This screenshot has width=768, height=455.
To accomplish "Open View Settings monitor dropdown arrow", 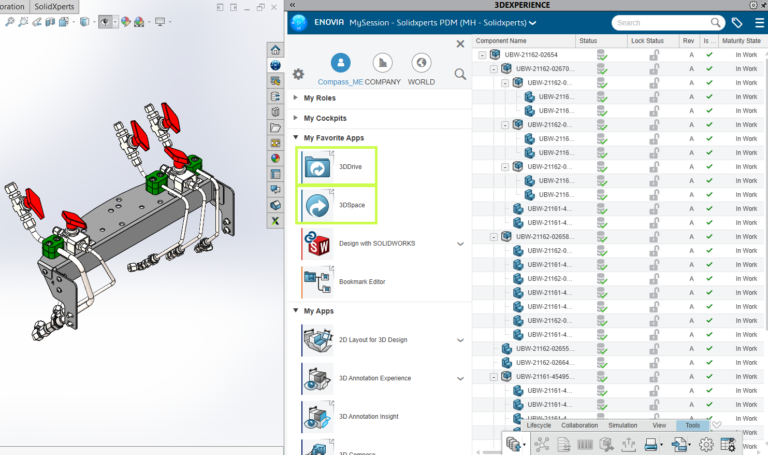I will [x=170, y=22].
